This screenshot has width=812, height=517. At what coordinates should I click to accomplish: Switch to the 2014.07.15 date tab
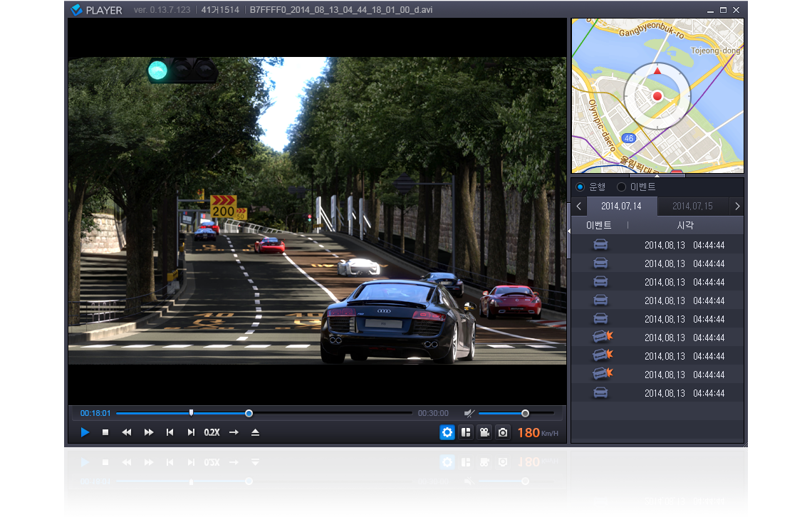692,206
